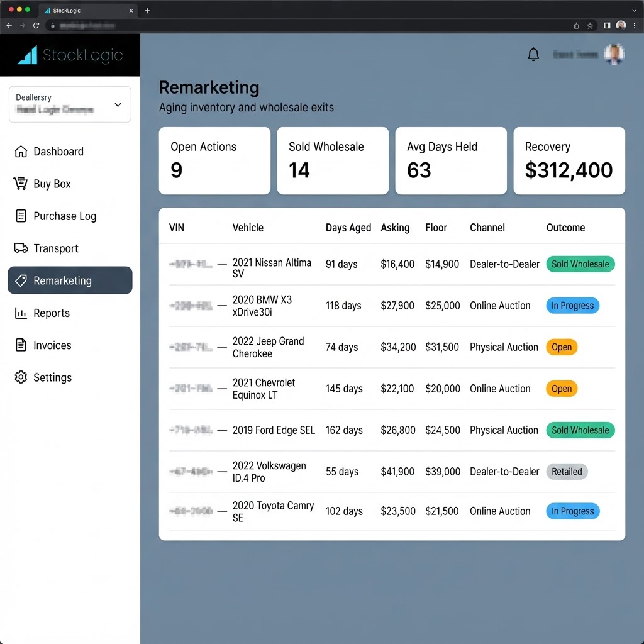Click the $41,900 asking price cell
This screenshot has width=644, height=644.
coord(397,472)
